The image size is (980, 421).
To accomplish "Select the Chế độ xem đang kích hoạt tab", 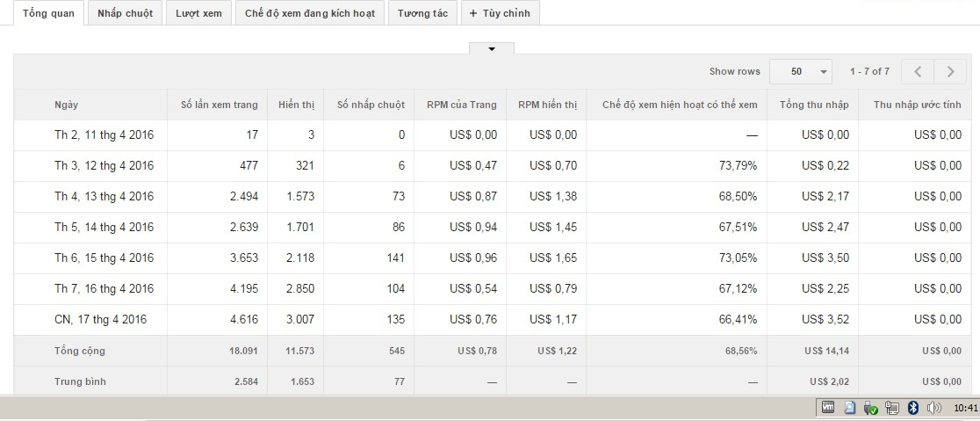I will [x=309, y=13].
